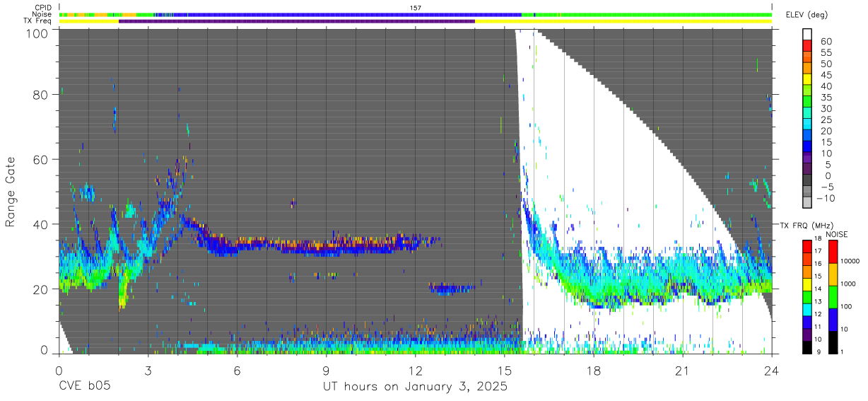Click the 25 tick on elevation colorbar
The height and width of the screenshot is (401, 868).
click(825, 120)
